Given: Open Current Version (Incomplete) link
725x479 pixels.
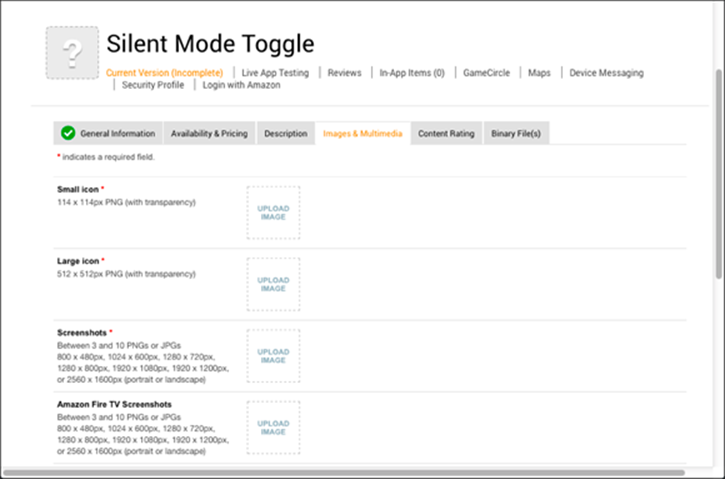Looking at the screenshot, I should pyautogui.click(x=165, y=73).
